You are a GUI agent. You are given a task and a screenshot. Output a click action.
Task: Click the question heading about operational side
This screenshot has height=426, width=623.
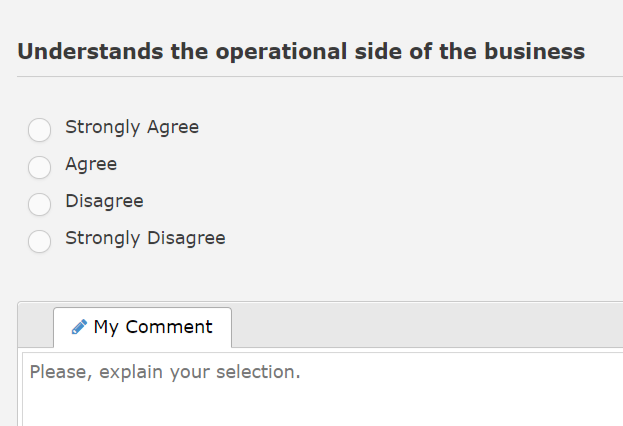300,52
